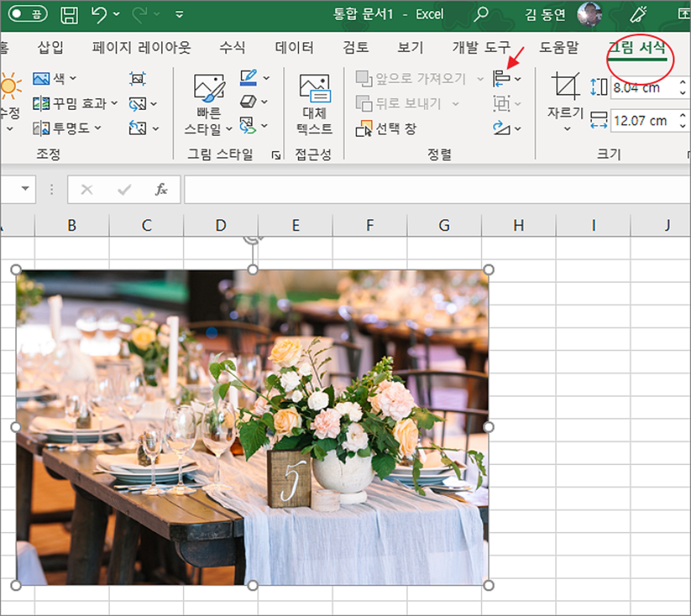Click the 뒤로 보내기 button
Screen dimensions: 691x616
398,103
